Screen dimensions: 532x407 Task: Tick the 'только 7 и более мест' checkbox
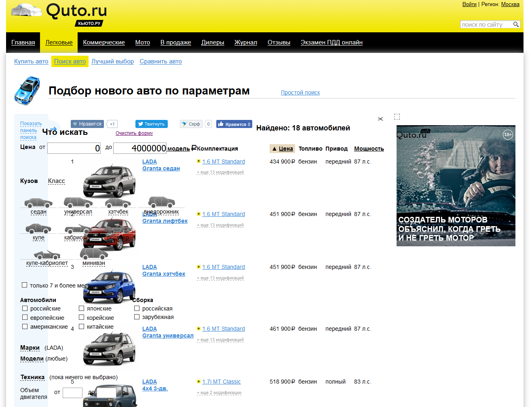point(24,285)
